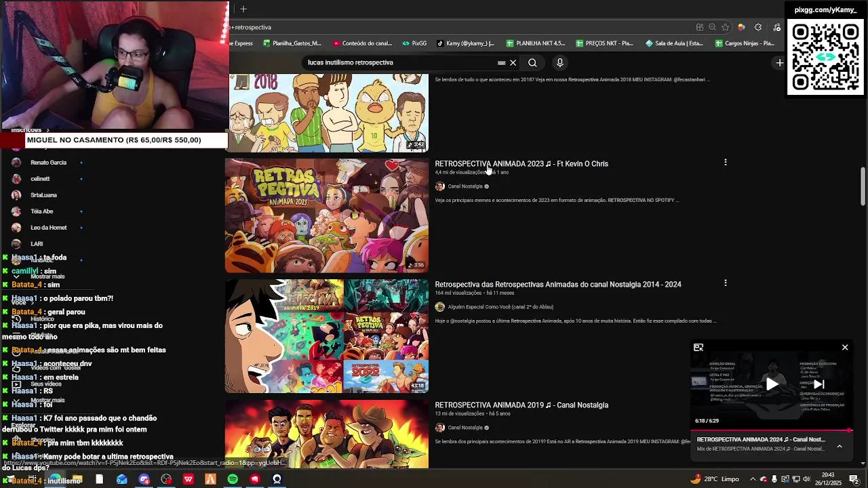Viewport: 868px width, 488px height.
Task: Play the miniplayer video
Action: click(x=772, y=384)
